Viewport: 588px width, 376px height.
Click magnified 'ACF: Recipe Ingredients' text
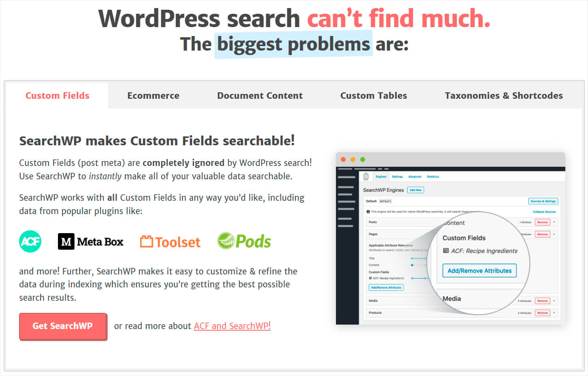coord(484,251)
